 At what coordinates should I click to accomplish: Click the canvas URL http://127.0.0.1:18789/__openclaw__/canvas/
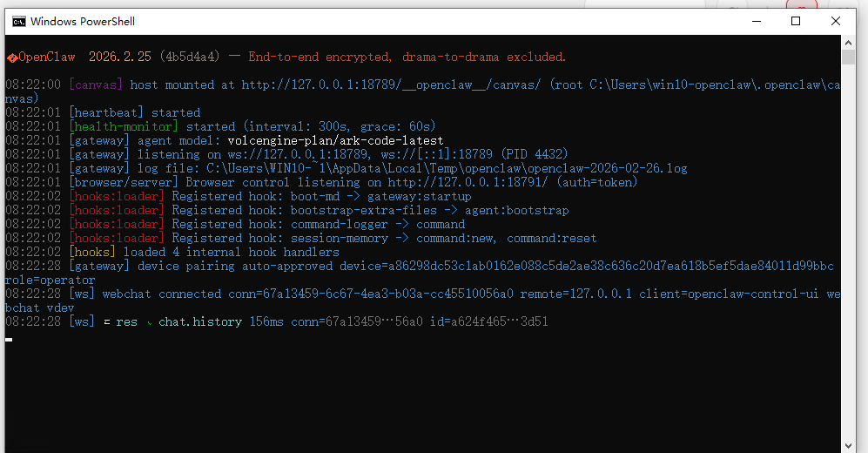[392, 85]
